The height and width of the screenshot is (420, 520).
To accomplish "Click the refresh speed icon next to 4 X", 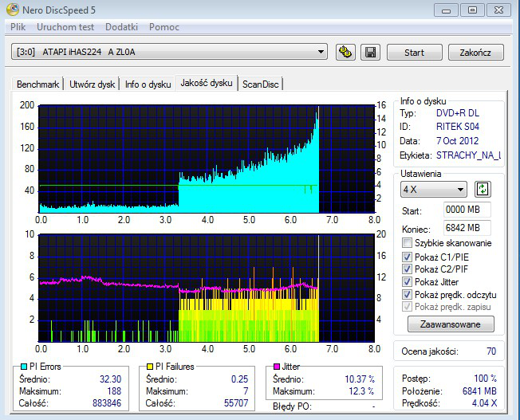I will (483, 190).
